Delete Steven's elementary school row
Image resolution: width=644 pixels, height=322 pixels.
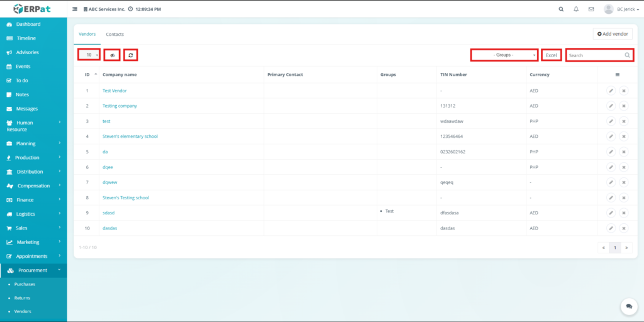(623, 136)
